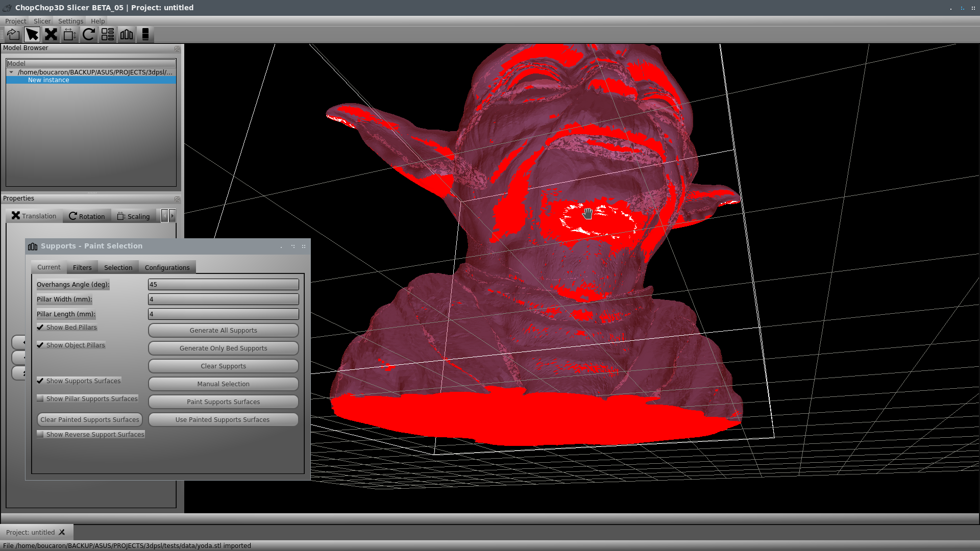Image resolution: width=980 pixels, height=551 pixels.
Task: Click the slice layers toolbar icon
Action: 145,34
